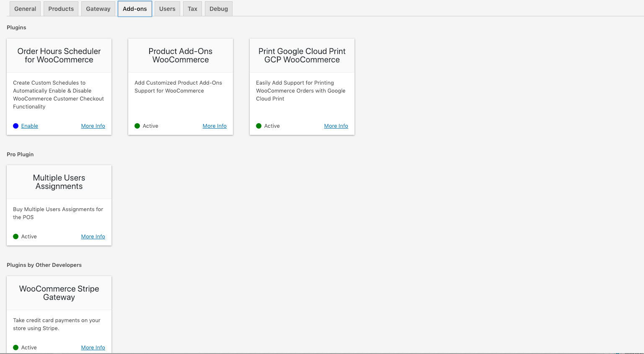Click the Plugins section heading

(x=16, y=28)
